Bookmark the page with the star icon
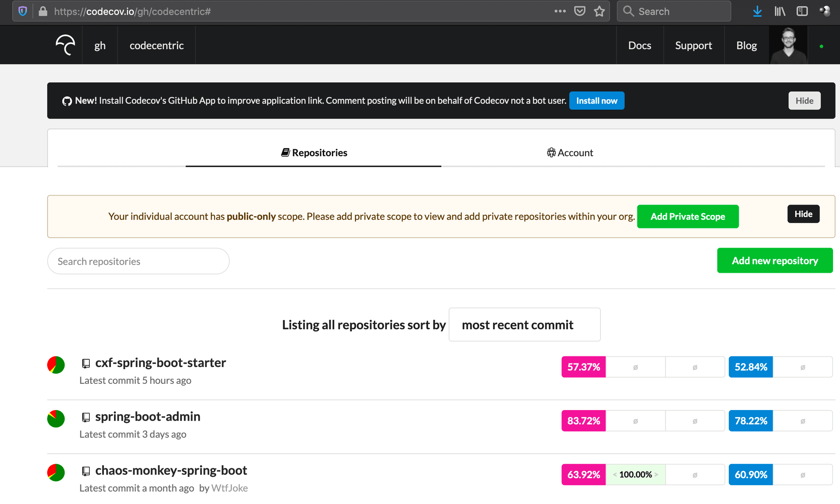This screenshot has height=504, width=840. (599, 11)
